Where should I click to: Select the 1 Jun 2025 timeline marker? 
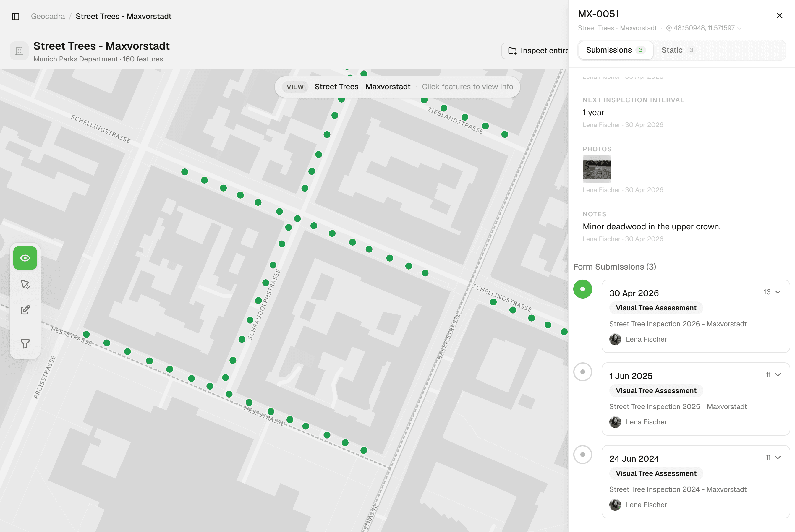(583, 372)
